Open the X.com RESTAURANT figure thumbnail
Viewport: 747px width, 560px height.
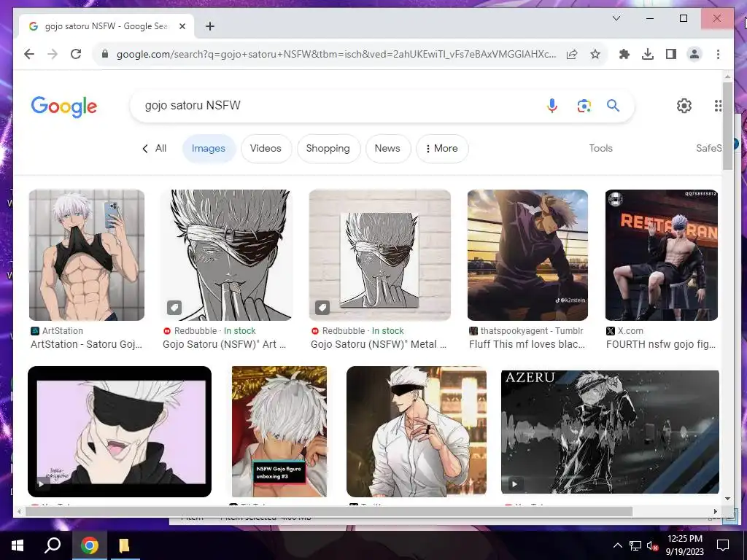pyautogui.click(x=661, y=255)
